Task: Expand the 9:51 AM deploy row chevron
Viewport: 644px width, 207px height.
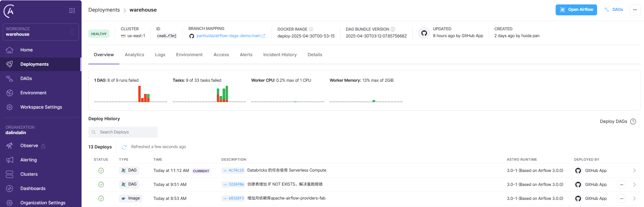Action: pos(634,185)
